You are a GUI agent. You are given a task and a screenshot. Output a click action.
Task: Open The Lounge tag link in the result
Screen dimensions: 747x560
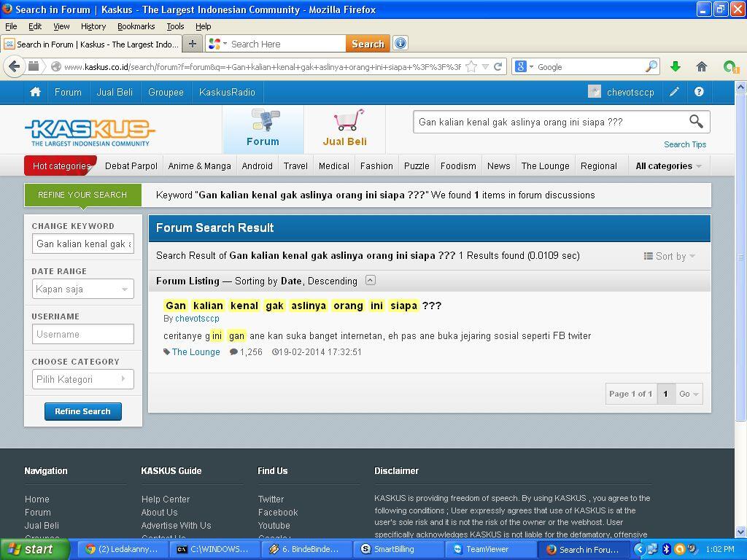pyautogui.click(x=196, y=352)
